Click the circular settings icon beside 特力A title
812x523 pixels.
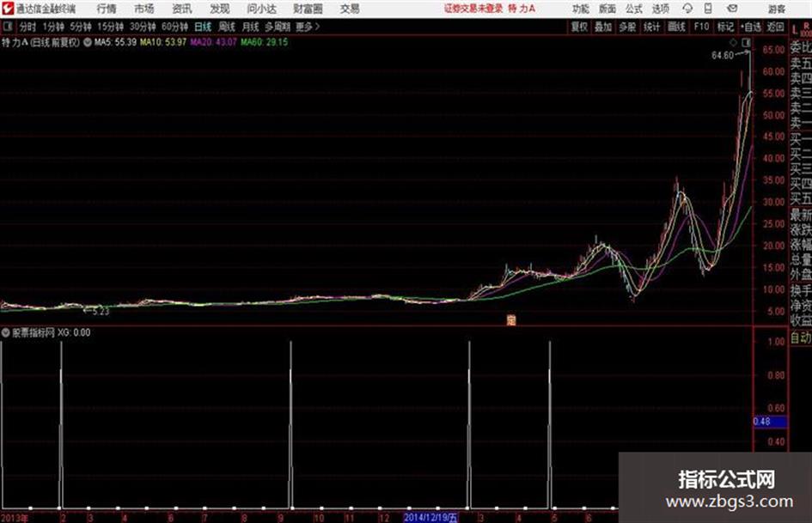[x=88, y=42]
